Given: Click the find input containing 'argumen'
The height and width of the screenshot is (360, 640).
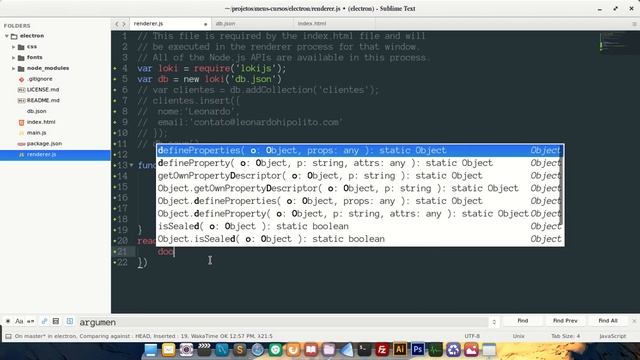Looking at the screenshot, I should [284, 322].
